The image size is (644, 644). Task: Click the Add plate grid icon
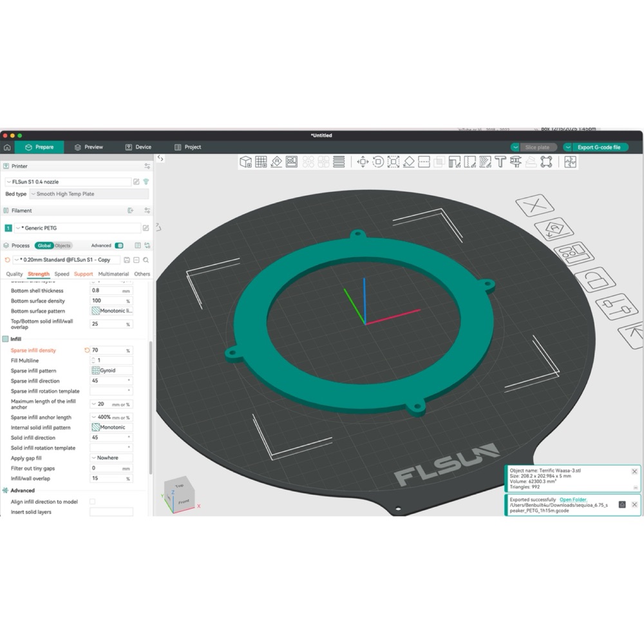pos(261,162)
